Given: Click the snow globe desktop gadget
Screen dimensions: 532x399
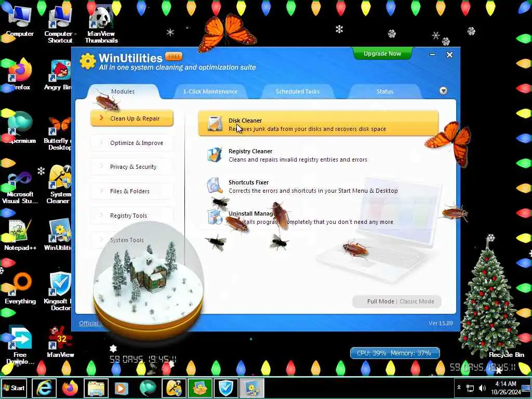Looking at the screenshot, I should (148, 281).
